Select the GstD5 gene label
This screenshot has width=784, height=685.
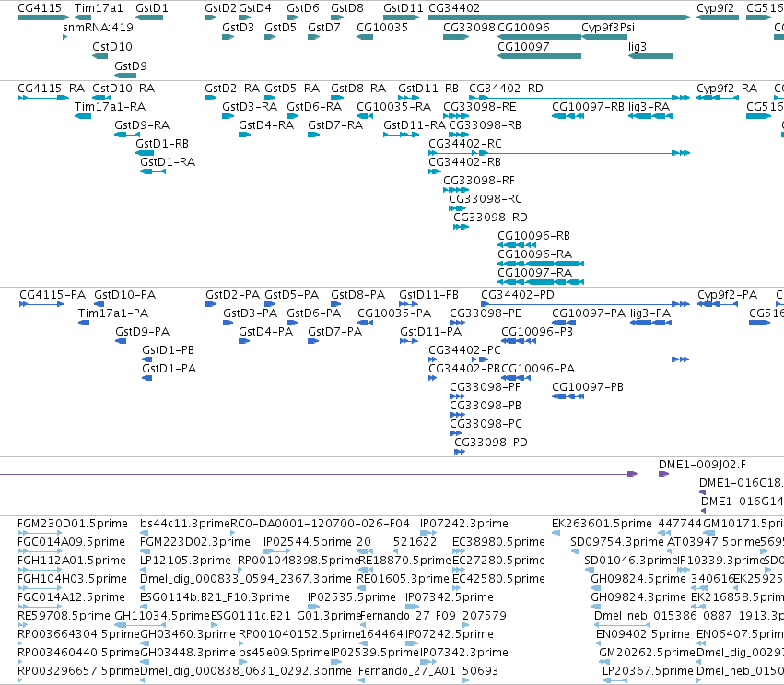[280, 27]
